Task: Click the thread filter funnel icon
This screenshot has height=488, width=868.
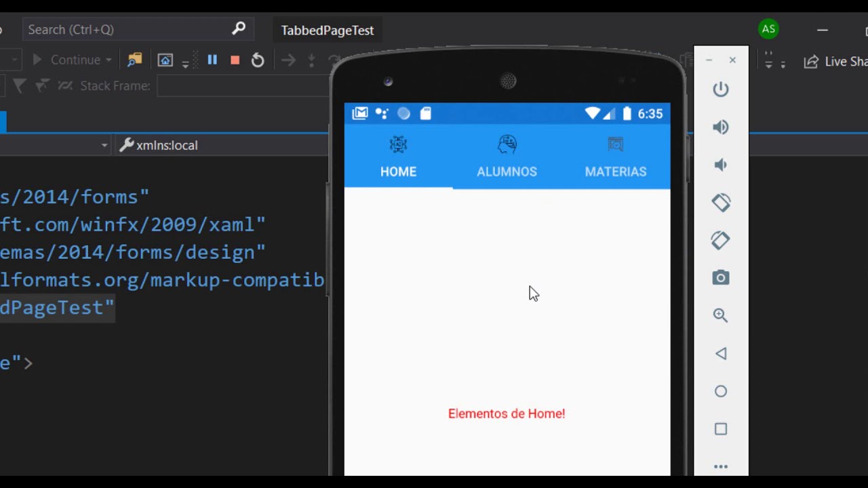Action: (x=20, y=86)
